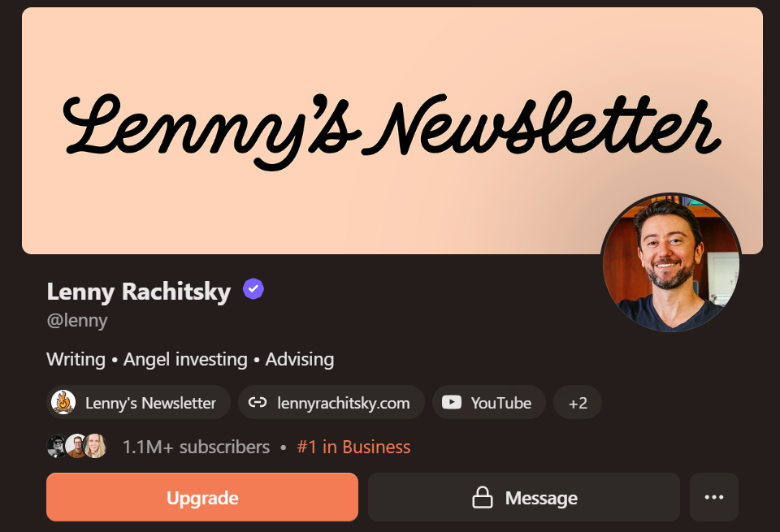780x532 pixels.
Task: Click the black-and-white subscriber avatar
Action: pyautogui.click(x=57, y=446)
